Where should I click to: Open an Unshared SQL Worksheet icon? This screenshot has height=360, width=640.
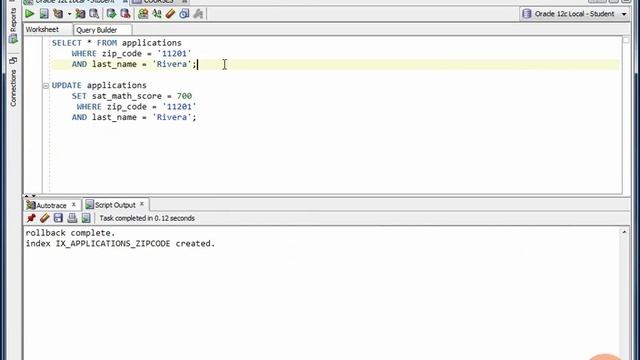(143, 14)
